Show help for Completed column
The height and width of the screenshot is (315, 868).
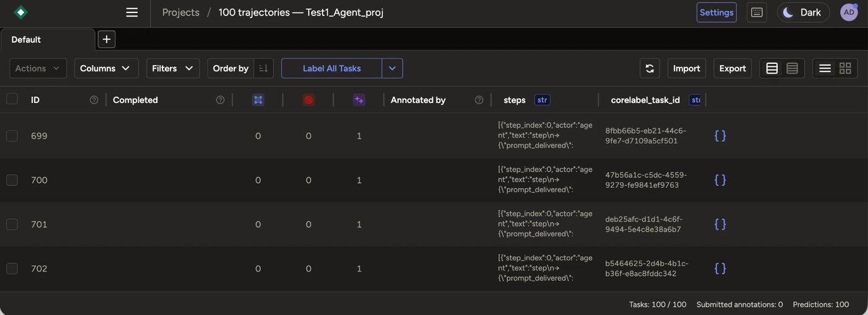[x=220, y=100]
